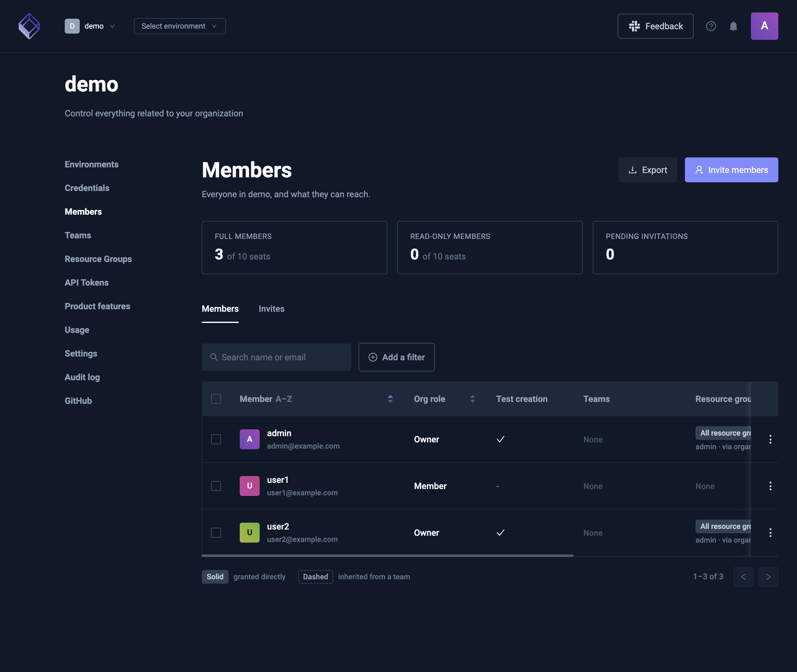Open the help question mark icon
This screenshot has height=672, width=797.
coord(711,26)
